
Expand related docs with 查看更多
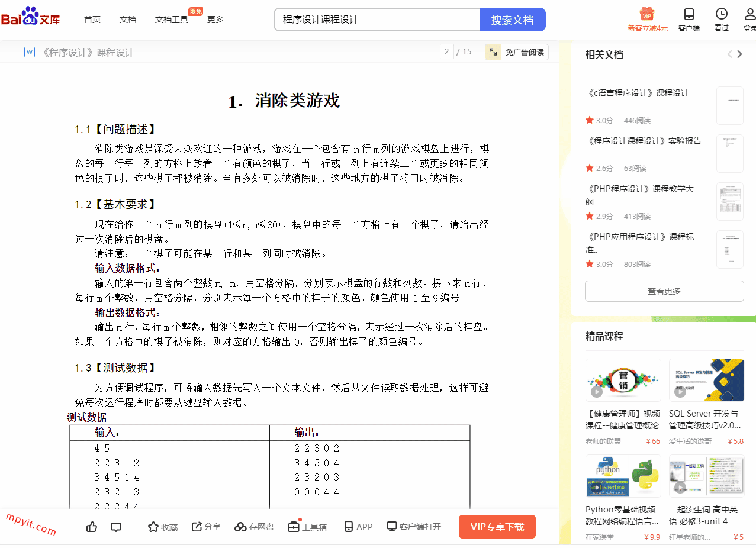point(664,291)
